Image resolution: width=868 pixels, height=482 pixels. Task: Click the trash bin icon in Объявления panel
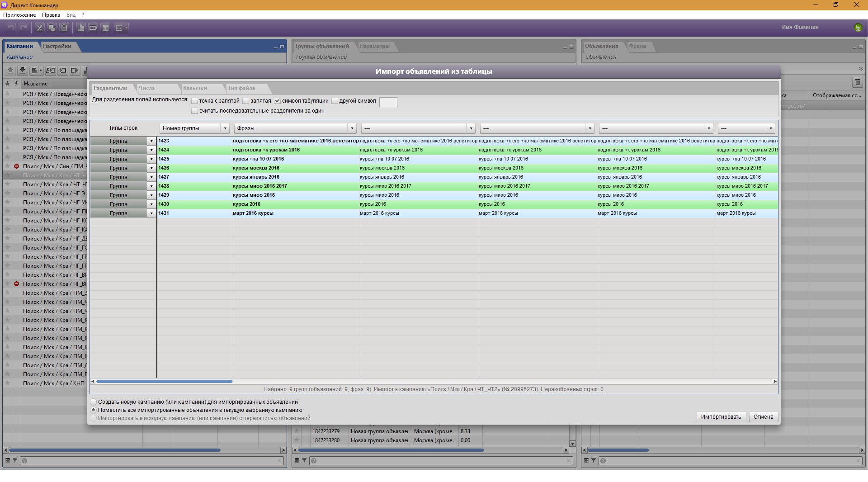(x=858, y=82)
